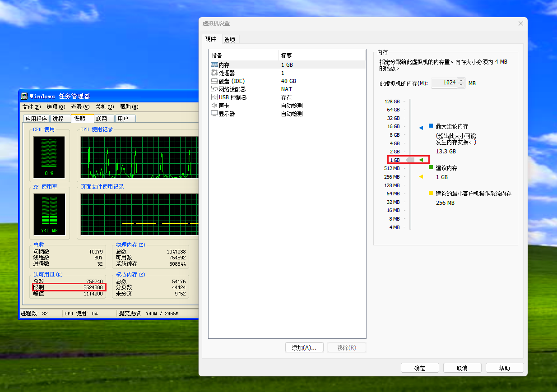Viewport: 557px width, 392px height.
Task: Click the 摘要 column header
Action: pos(322,55)
